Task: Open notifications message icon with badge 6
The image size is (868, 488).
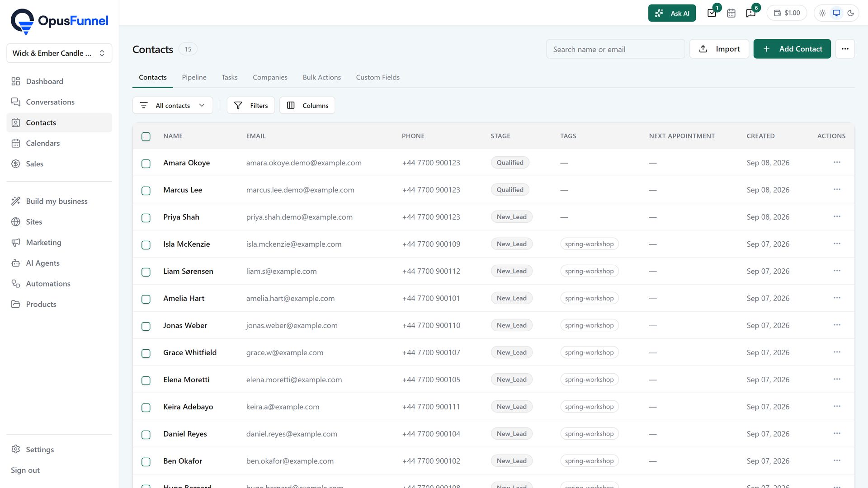Action: click(750, 13)
